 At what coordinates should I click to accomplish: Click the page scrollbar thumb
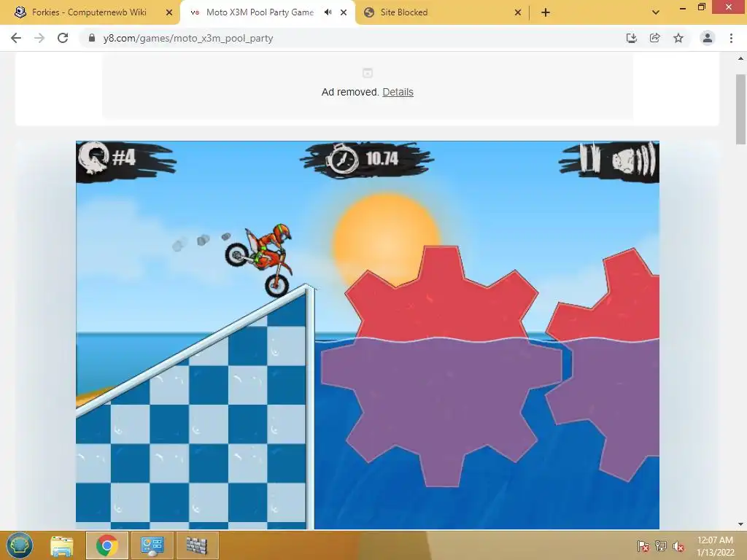(741, 109)
